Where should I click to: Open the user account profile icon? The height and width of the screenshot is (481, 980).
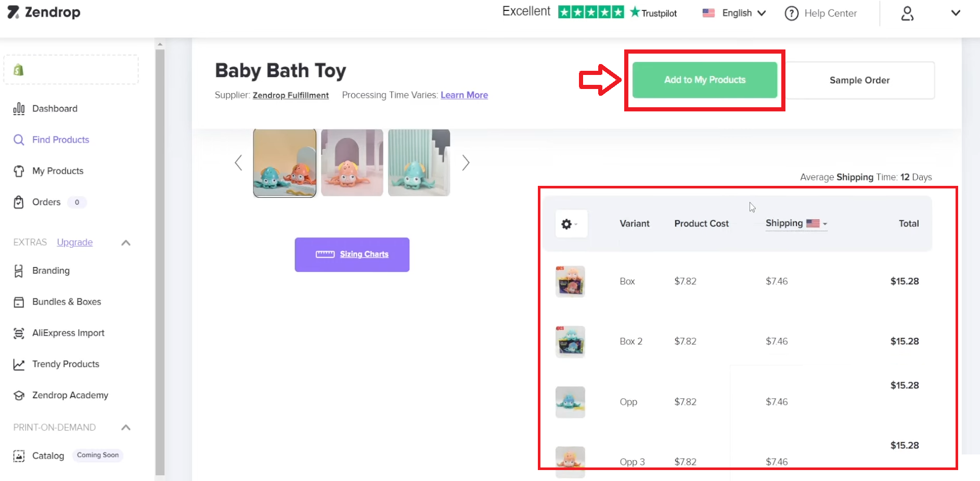(907, 14)
